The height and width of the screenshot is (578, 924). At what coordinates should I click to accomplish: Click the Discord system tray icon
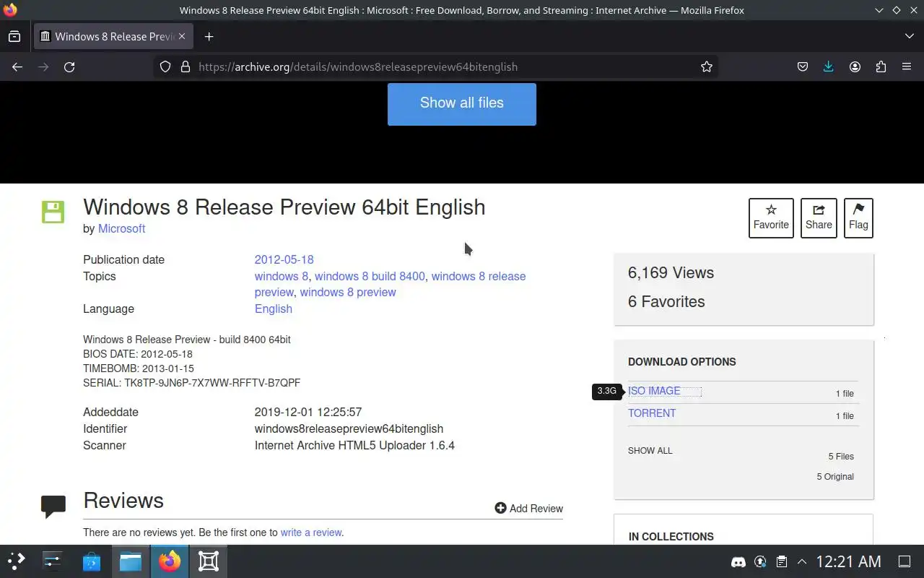tap(738, 561)
